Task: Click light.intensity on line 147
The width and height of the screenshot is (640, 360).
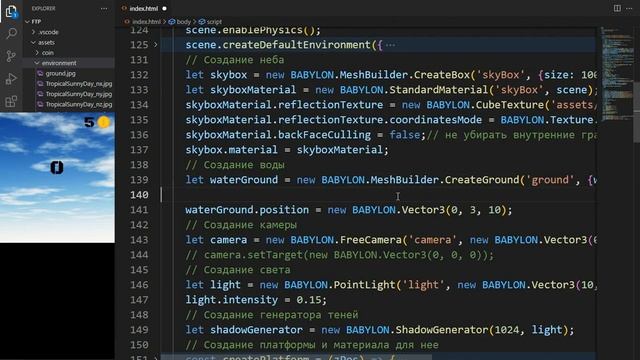Action: (x=231, y=300)
